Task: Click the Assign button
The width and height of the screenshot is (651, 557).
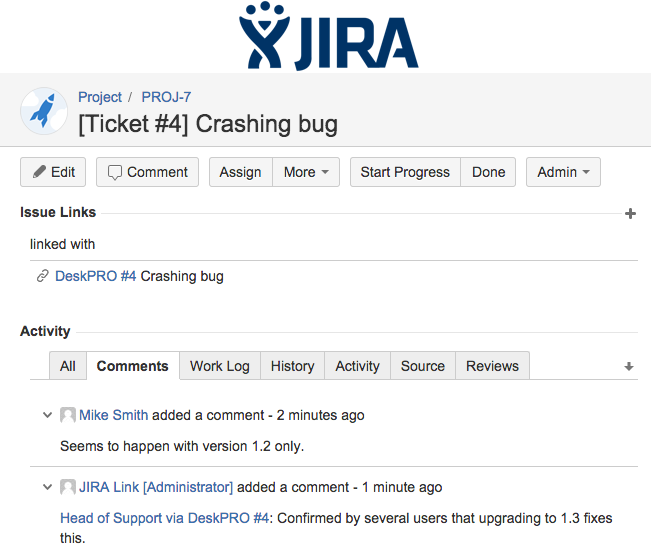Action: [x=241, y=172]
